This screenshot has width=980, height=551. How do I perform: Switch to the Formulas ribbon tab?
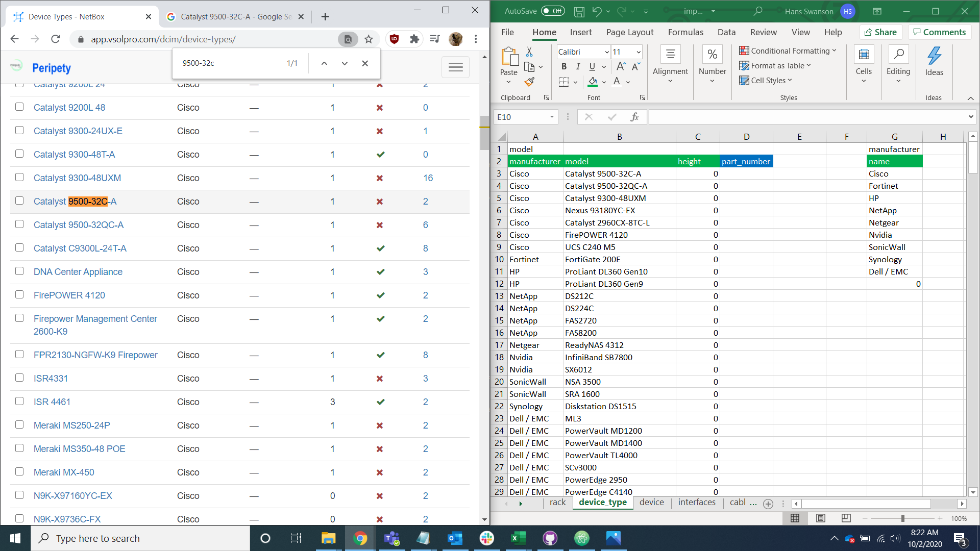click(685, 32)
